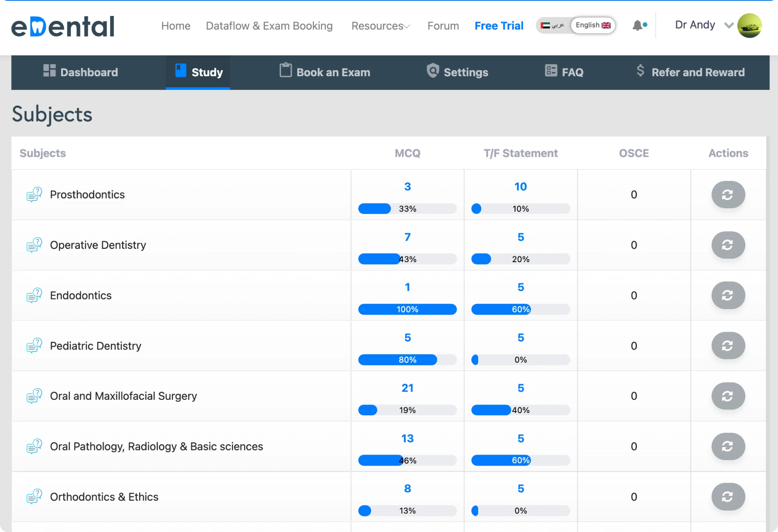Screen dimensions: 778x532
Task: Open Oral and Maxillofacial Surgery subject
Action: pos(123,396)
